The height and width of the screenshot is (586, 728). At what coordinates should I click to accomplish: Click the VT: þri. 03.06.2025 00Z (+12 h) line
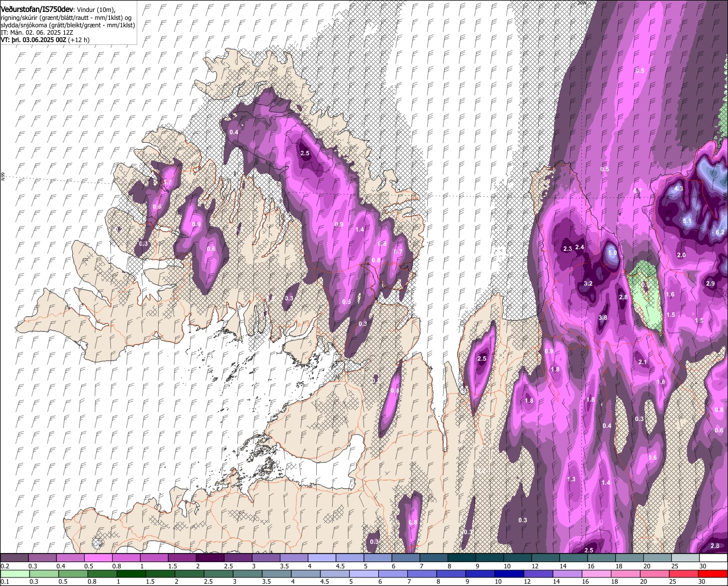click(x=45, y=40)
